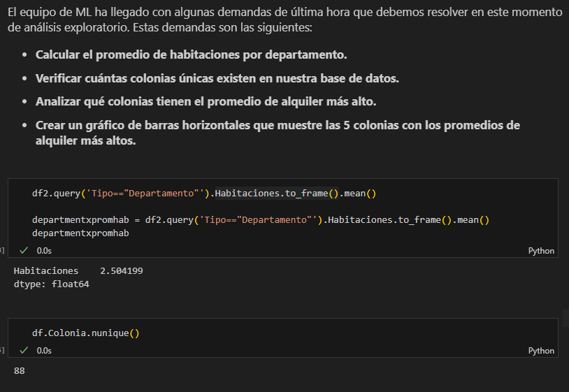Click the output value 2.504199
This screenshot has width=569, height=392.
click(121, 271)
